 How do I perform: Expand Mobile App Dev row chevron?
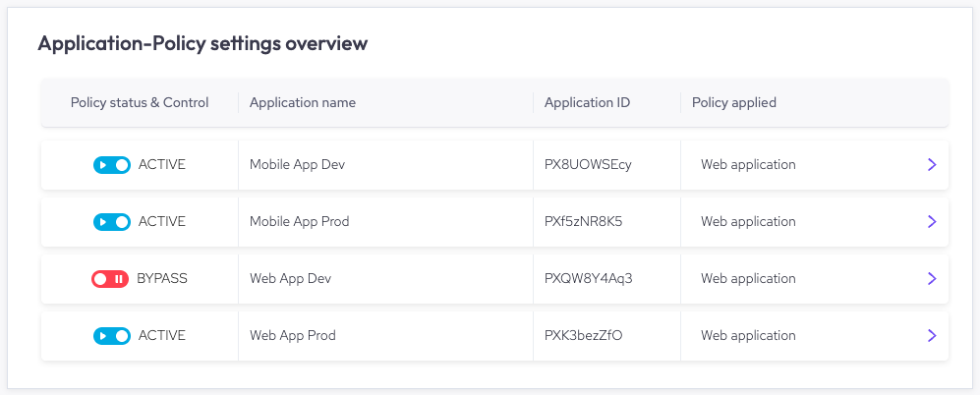(x=931, y=165)
